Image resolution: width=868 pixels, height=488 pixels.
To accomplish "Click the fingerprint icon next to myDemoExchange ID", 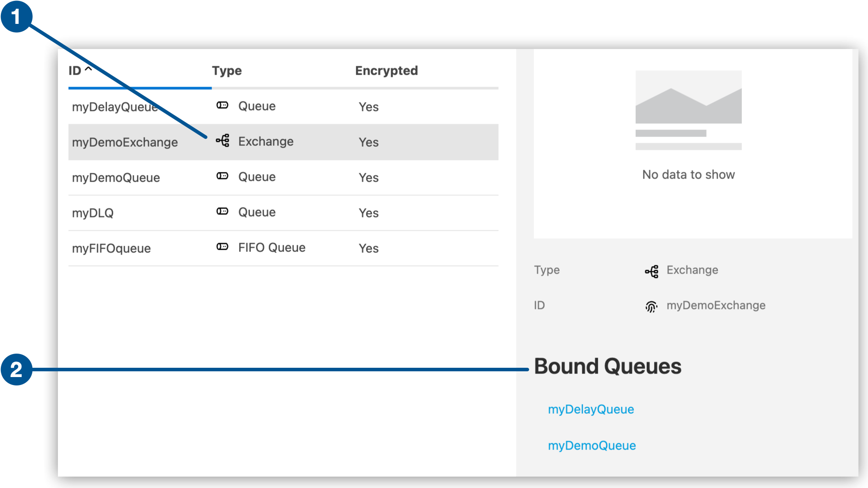I will pos(651,305).
